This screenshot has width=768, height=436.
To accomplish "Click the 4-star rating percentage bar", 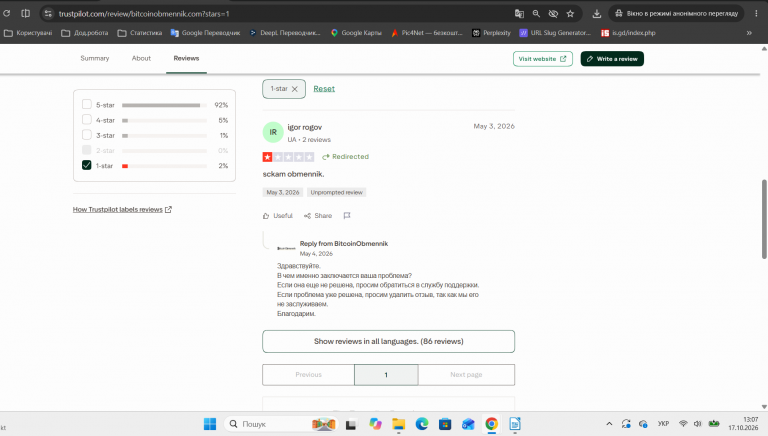I will (164, 120).
